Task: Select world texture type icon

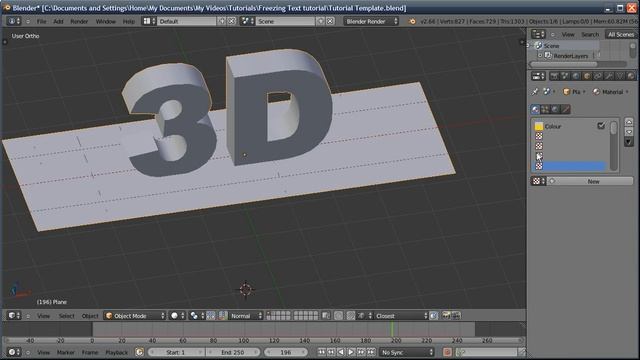Action: tap(555, 109)
